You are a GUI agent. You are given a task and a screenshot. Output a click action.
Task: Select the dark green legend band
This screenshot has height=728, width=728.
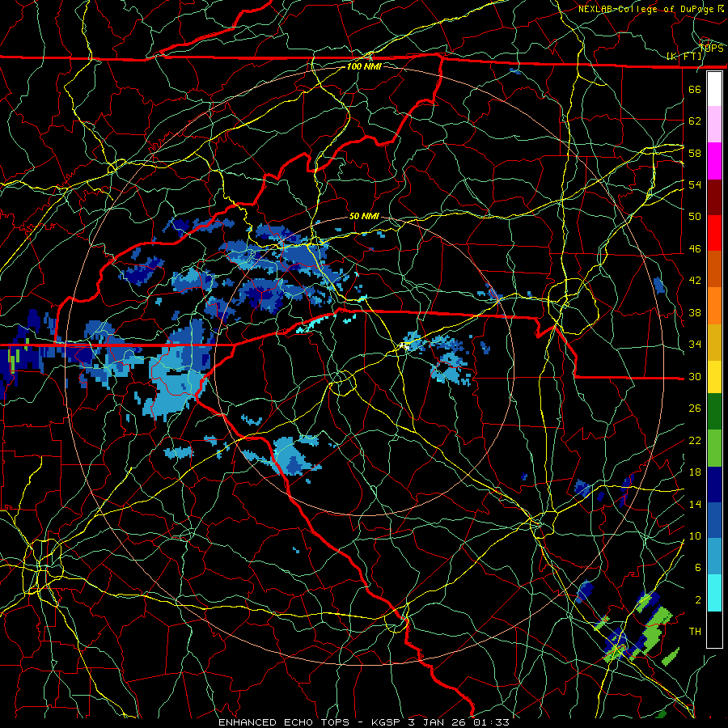[x=714, y=412]
